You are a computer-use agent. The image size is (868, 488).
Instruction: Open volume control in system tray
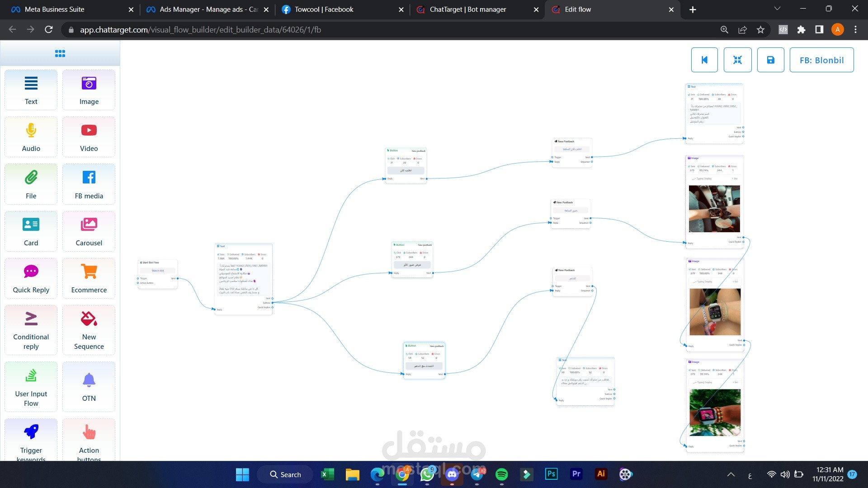[785, 474]
